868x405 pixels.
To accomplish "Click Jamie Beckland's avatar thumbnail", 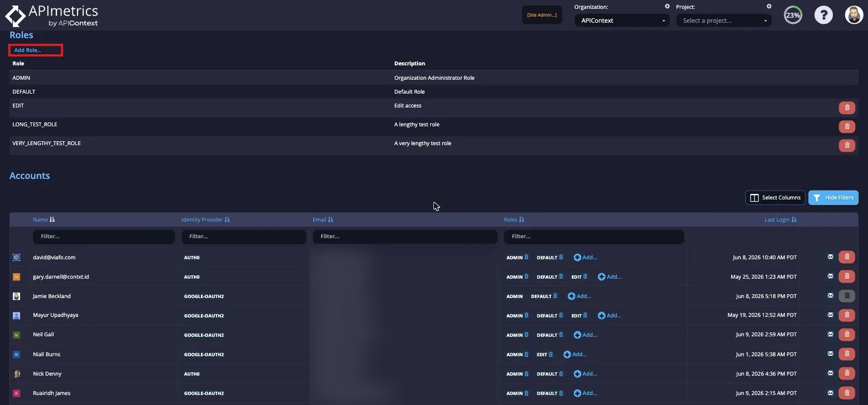I will point(17,296).
